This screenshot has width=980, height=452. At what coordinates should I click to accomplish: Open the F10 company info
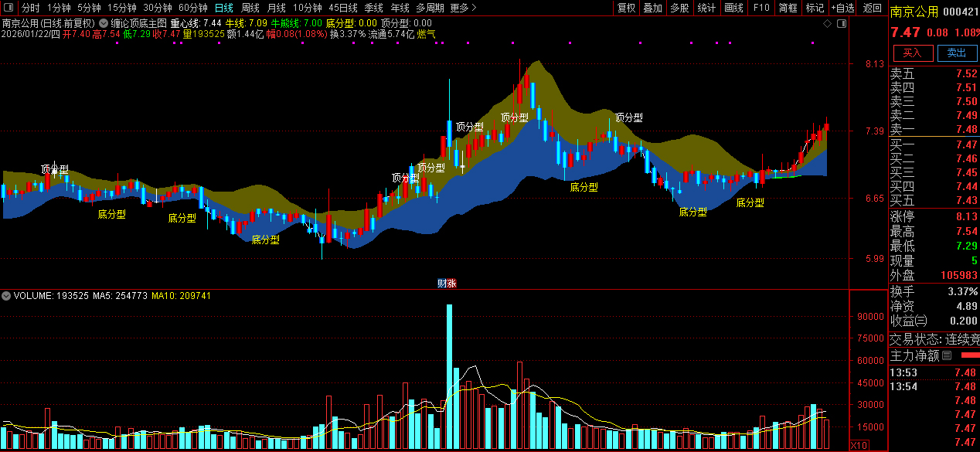(x=761, y=8)
